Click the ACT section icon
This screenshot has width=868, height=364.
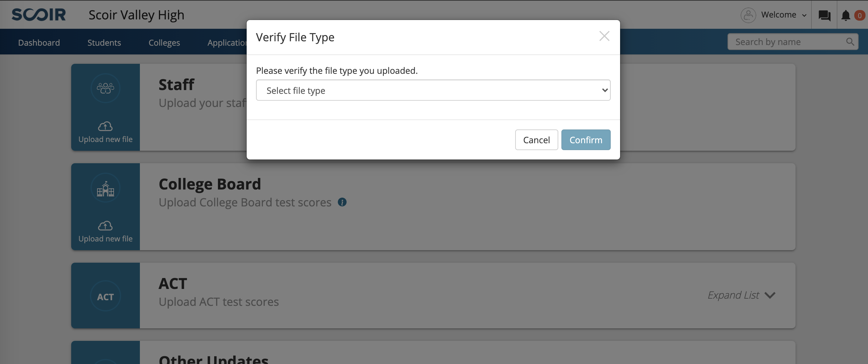click(x=105, y=296)
